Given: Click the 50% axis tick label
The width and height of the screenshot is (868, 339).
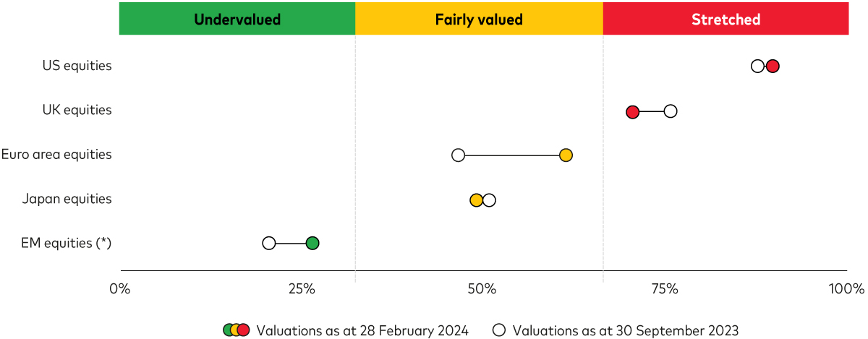Looking at the screenshot, I should pos(482,290).
